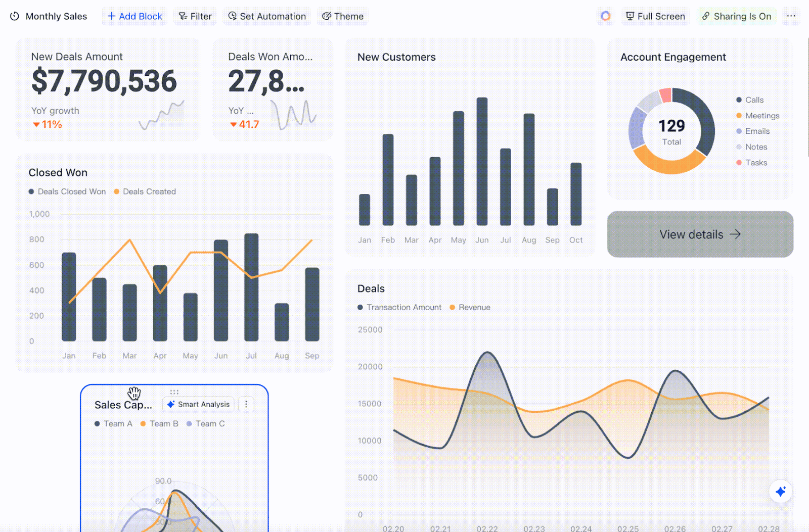Click the history clock icon beside Monthly Sales
This screenshot has height=532, width=809.
pos(14,16)
